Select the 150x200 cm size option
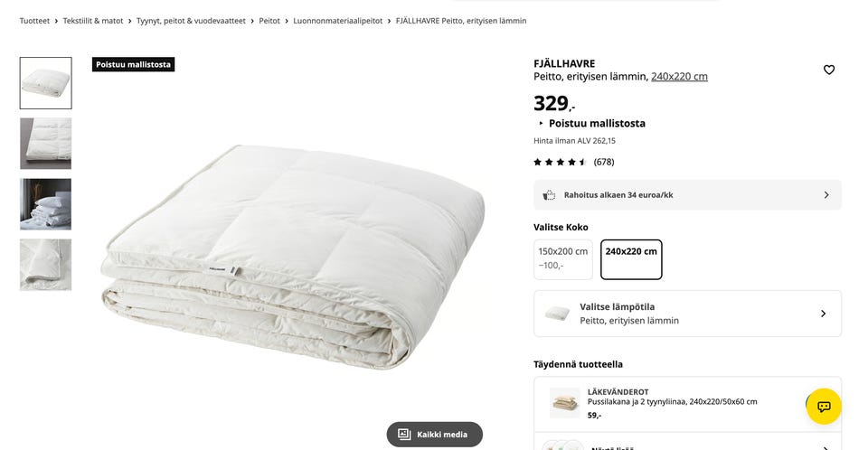 click(x=563, y=259)
